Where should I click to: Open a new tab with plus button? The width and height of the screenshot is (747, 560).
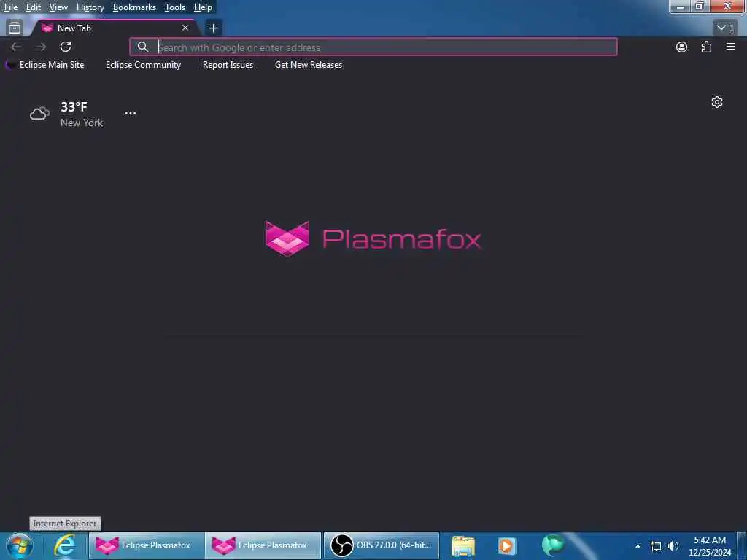coord(213,28)
